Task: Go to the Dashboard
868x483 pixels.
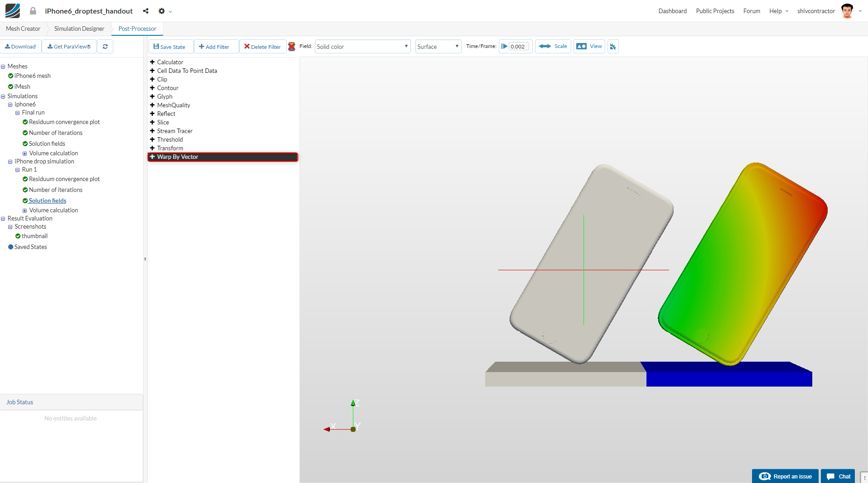Action: 672,11
